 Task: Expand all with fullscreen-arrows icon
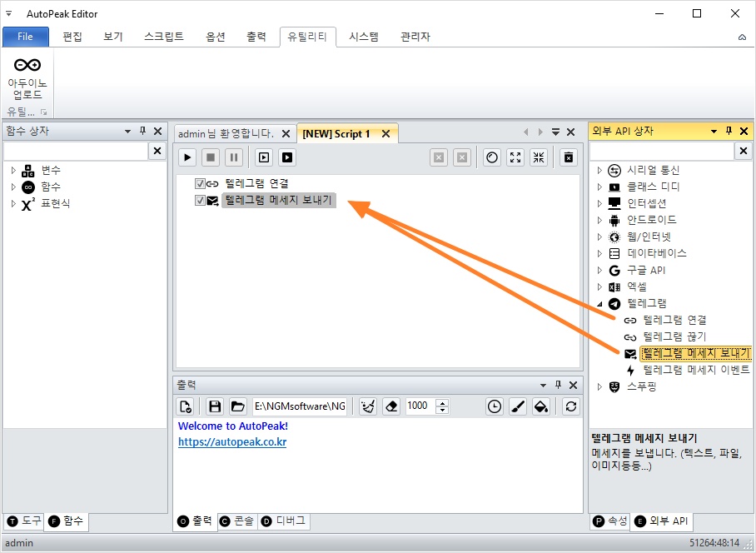[x=515, y=157]
